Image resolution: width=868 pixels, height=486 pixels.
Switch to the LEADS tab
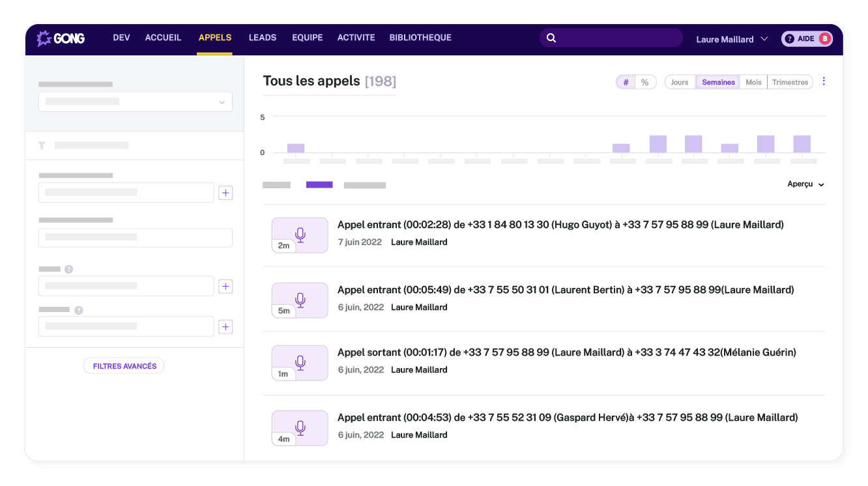(x=262, y=38)
